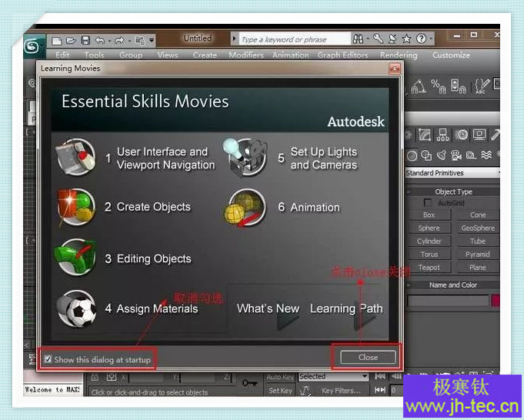The height and width of the screenshot is (420, 524).
Task: Click the Close button in Learning Movies
Action: click(368, 357)
